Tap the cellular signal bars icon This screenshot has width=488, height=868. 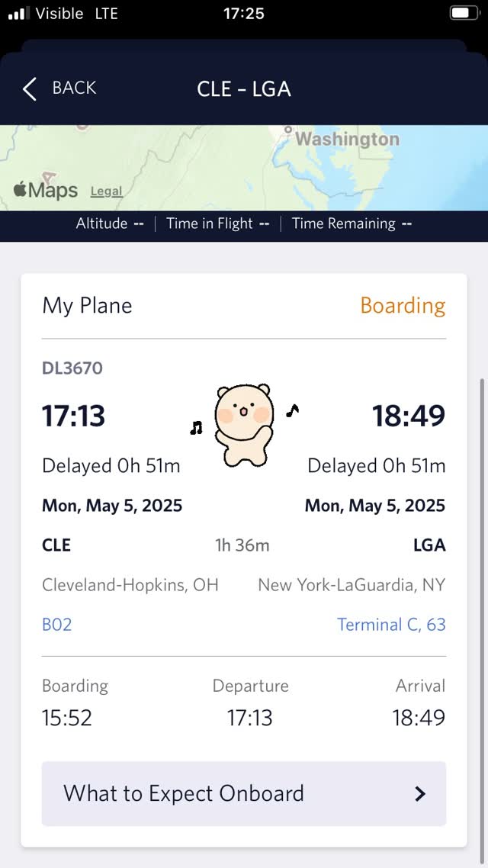tap(19, 13)
